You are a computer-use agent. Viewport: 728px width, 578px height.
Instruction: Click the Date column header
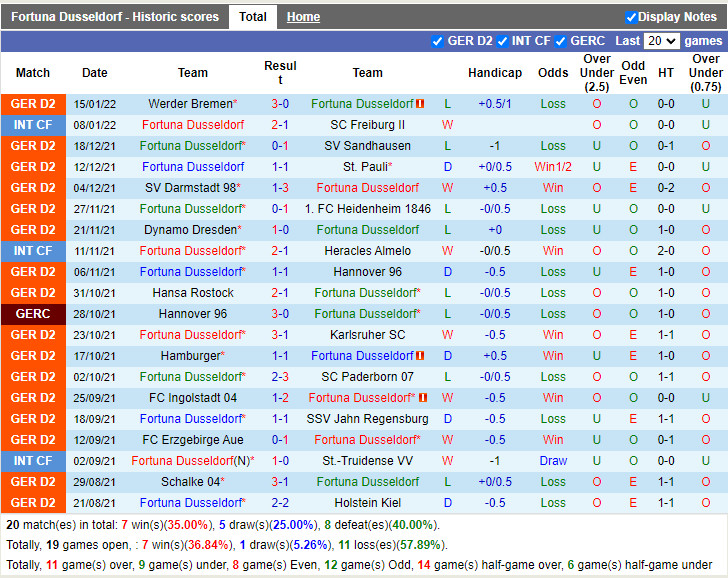[x=94, y=73]
